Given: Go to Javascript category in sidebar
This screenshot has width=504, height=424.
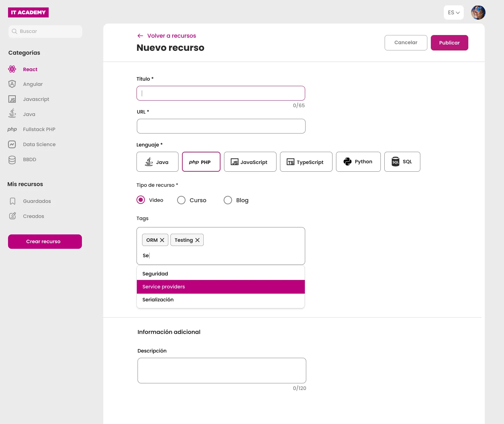Looking at the screenshot, I should [36, 99].
